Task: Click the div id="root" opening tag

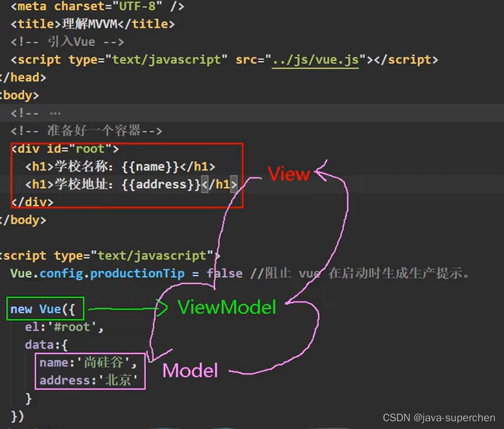Action: tap(65, 149)
